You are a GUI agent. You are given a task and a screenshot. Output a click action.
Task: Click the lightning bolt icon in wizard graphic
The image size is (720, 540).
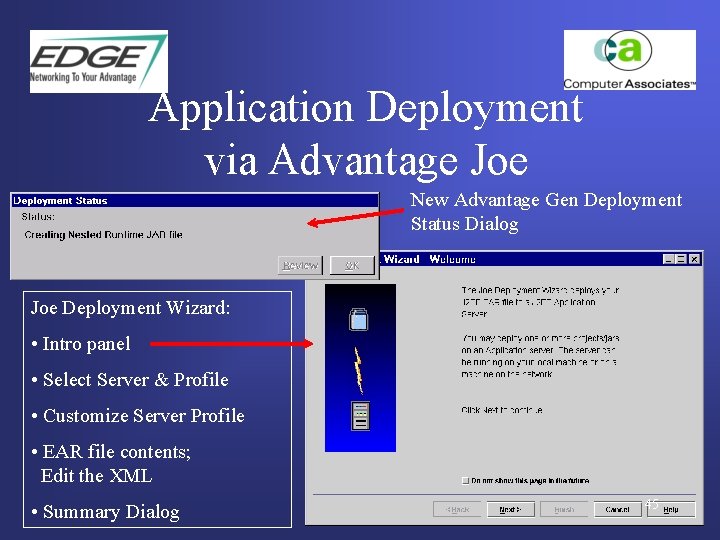[359, 371]
